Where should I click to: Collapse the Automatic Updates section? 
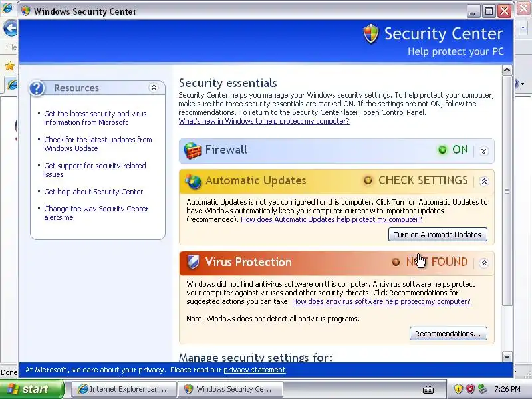(x=484, y=181)
